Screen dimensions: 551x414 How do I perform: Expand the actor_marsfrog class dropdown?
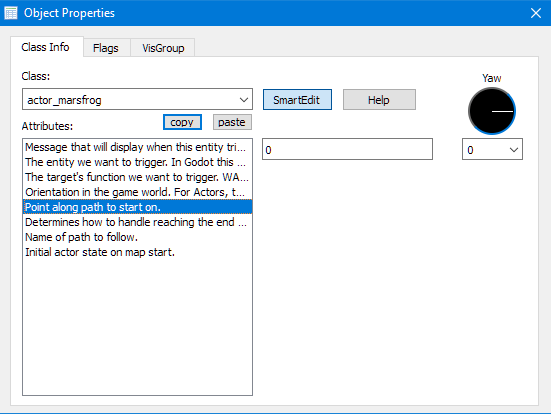[244, 100]
